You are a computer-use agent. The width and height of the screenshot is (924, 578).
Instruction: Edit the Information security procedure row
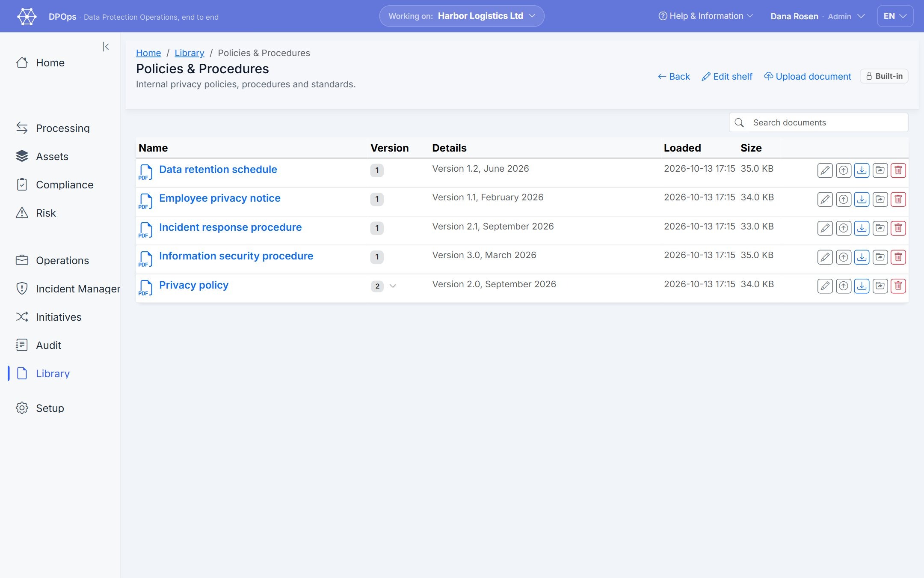[x=825, y=257]
